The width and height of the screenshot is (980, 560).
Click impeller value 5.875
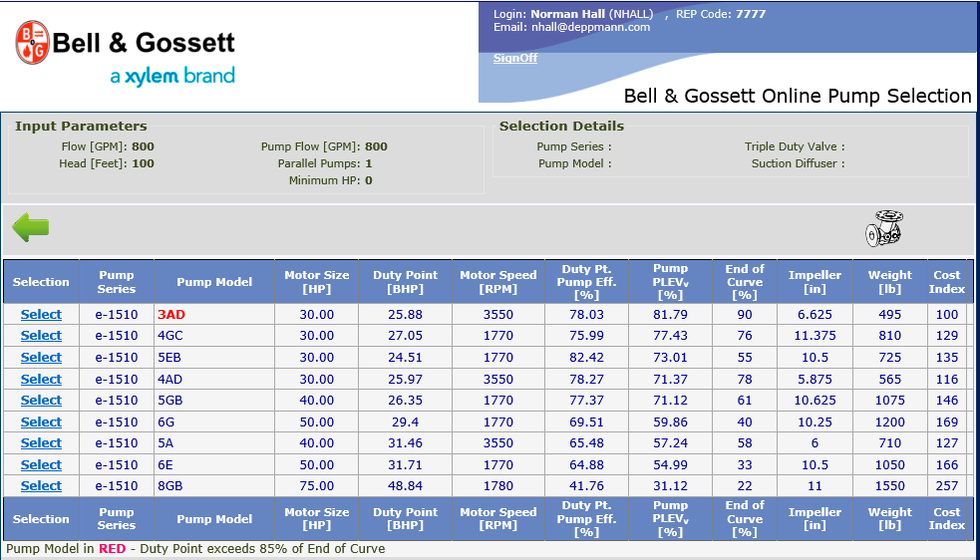(815, 380)
